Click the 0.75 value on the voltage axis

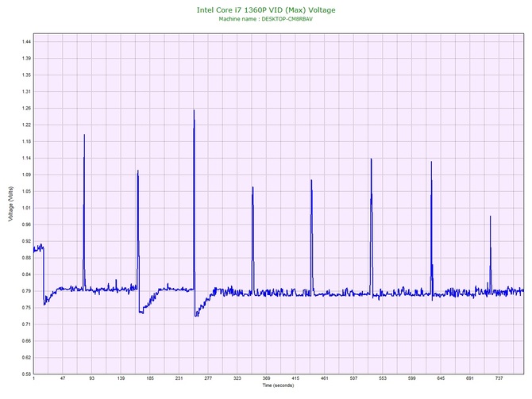[26, 308]
